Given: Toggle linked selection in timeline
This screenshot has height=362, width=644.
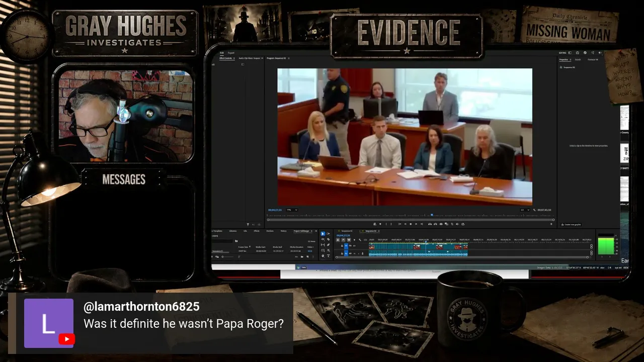Looking at the screenshot, I should [349, 240].
